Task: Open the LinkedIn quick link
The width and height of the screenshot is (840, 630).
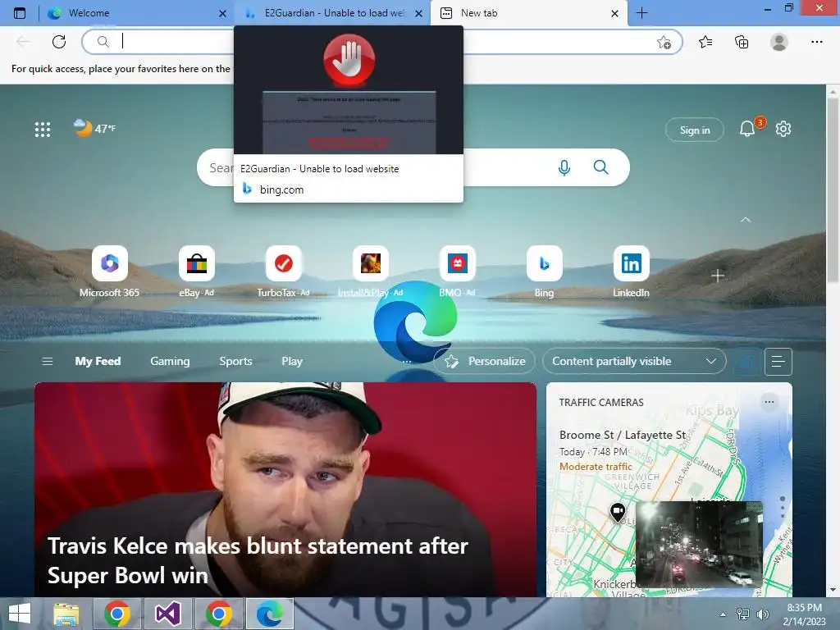Action: click(631, 271)
